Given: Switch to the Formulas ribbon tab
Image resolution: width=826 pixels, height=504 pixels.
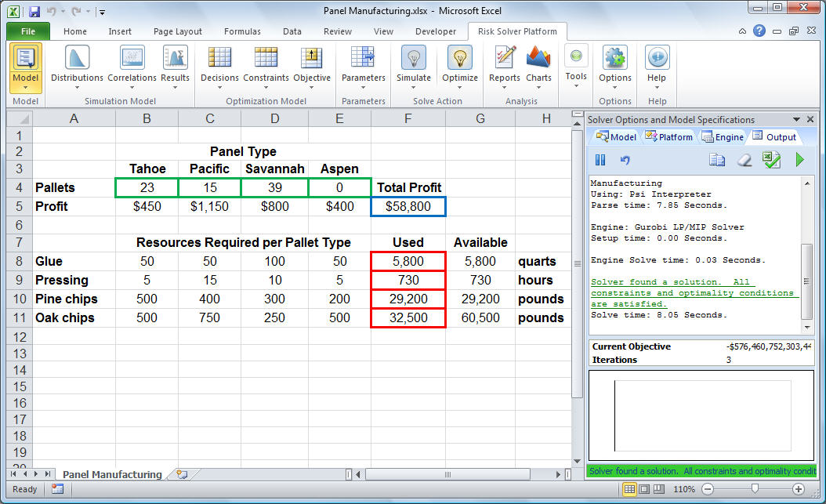Looking at the screenshot, I should click(x=242, y=31).
